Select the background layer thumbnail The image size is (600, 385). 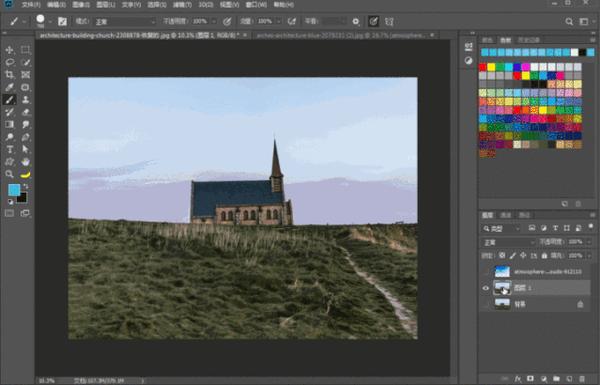(502, 304)
